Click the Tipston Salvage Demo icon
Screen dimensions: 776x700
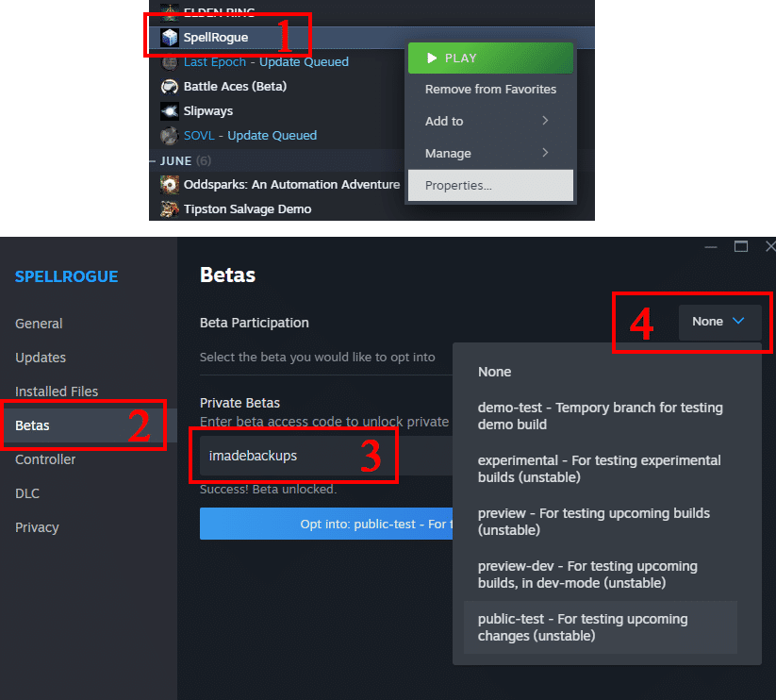click(x=170, y=208)
